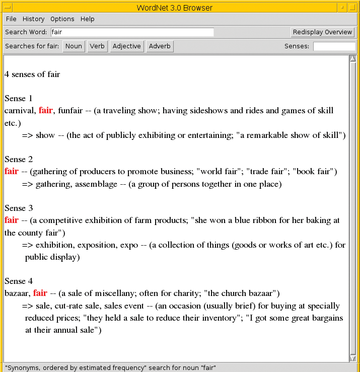Click the word 'bazaar' at Sense 4 start
Screen dimensions: 360x372
(16, 293)
